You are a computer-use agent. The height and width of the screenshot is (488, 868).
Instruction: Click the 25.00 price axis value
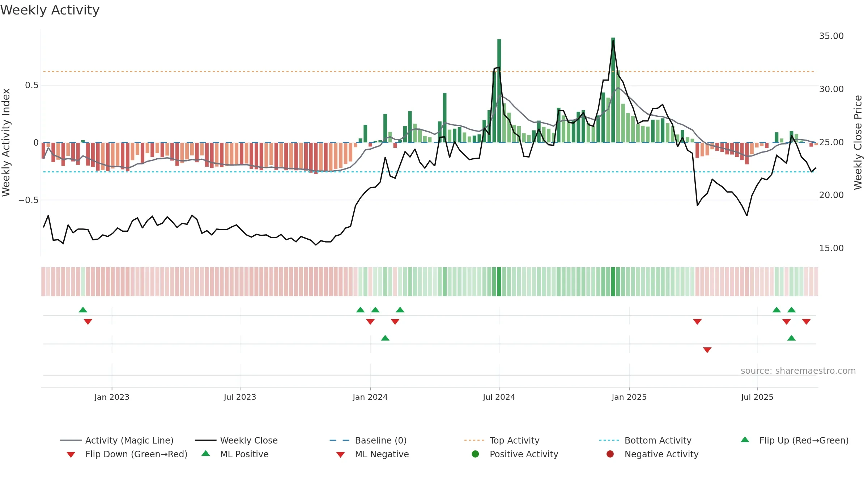click(x=831, y=142)
